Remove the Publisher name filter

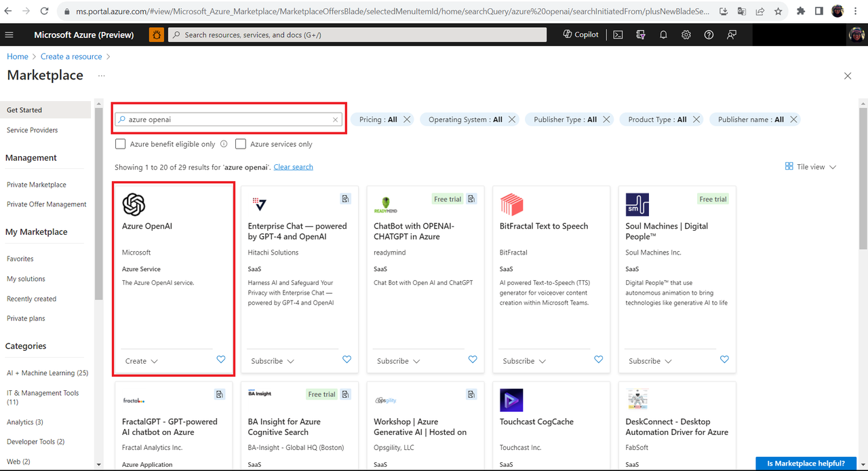[793, 119]
